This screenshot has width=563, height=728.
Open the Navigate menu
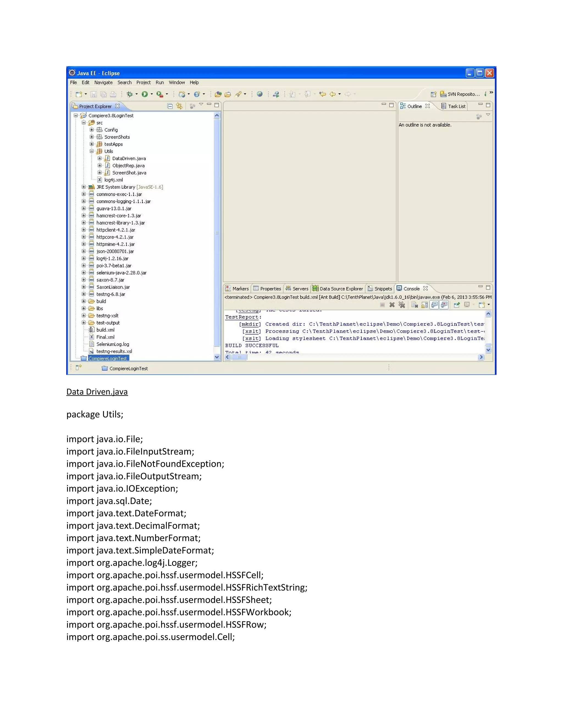(x=103, y=82)
